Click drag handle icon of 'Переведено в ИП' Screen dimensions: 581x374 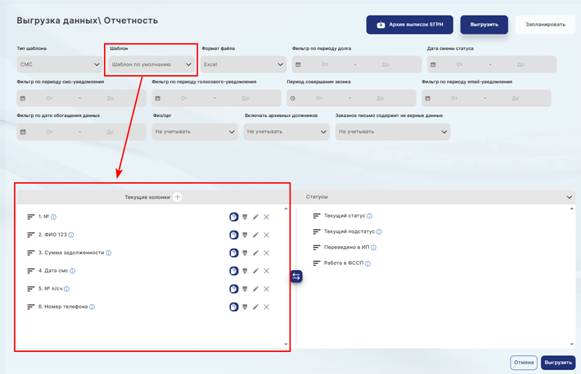click(316, 247)
